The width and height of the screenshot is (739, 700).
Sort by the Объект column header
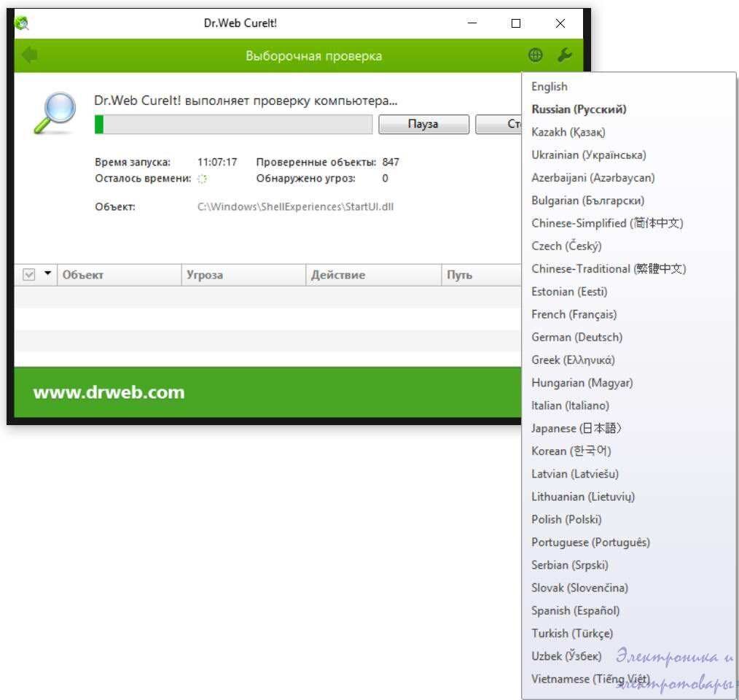click(x=119, y=274)
